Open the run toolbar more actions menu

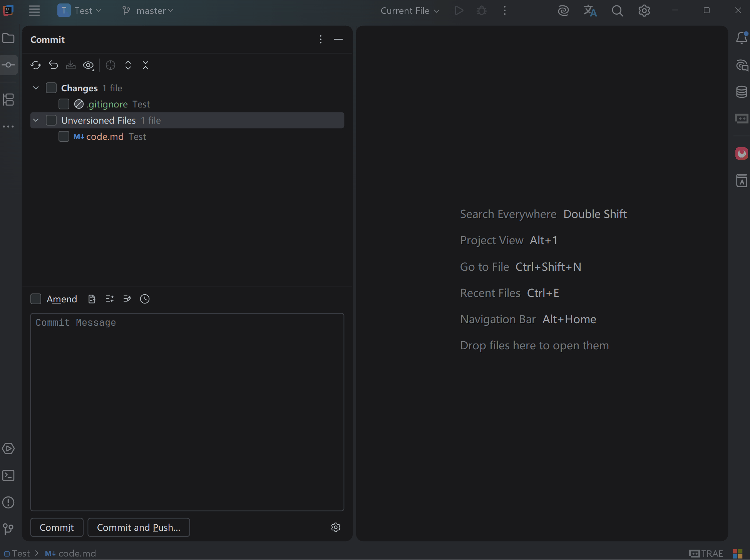click(x=505, y=10)
